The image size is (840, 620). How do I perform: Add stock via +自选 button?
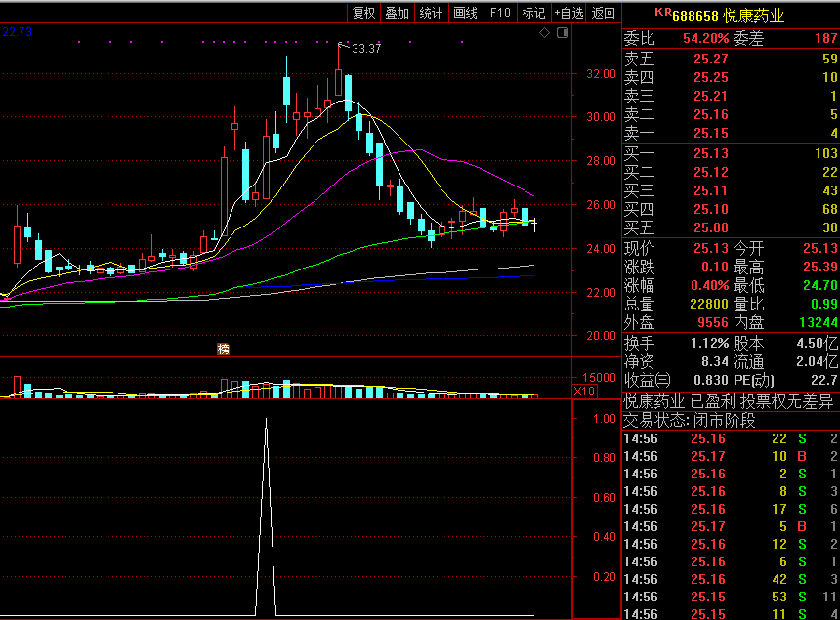pos(568,13)
